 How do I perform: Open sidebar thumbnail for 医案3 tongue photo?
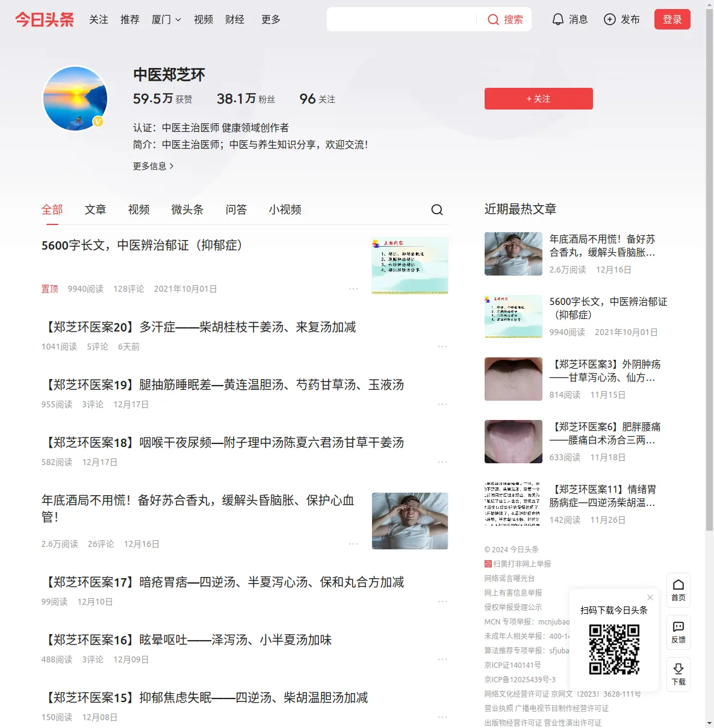(514, 379)
